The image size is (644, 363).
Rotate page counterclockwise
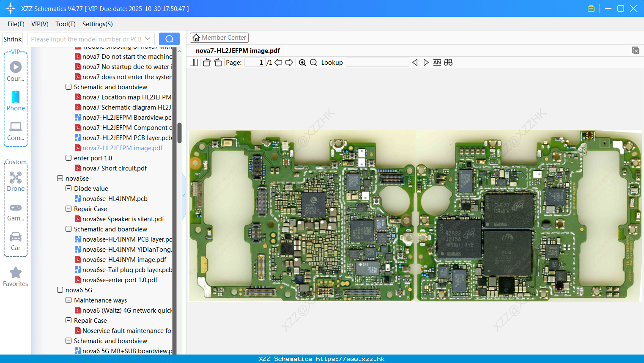click(206, 63)
